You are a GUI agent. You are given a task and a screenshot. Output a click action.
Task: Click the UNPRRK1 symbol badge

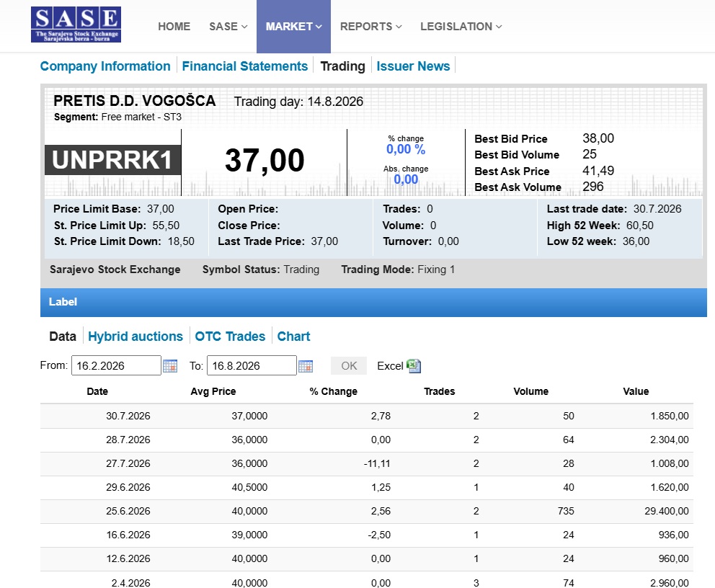[x=112, y=160]
